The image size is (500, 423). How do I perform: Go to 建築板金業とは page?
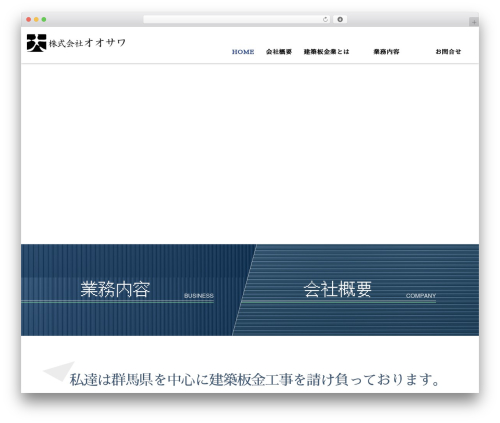[326, 52]
